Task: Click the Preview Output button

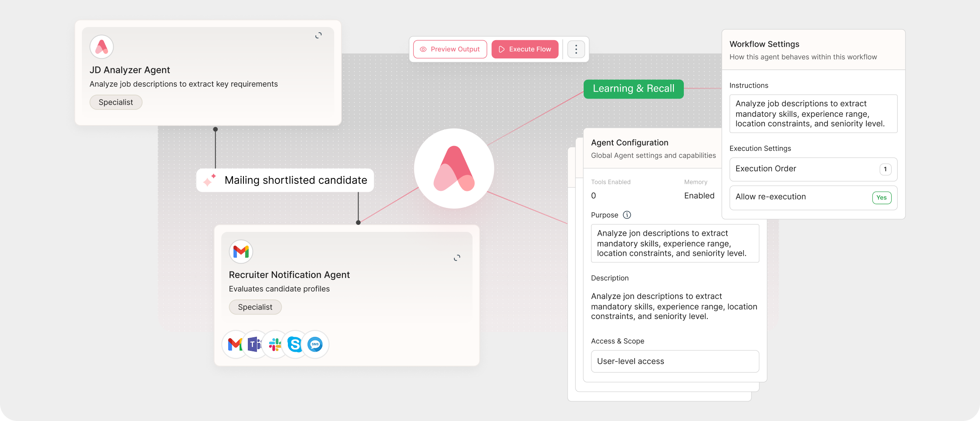Action: (x=450, y=49)
